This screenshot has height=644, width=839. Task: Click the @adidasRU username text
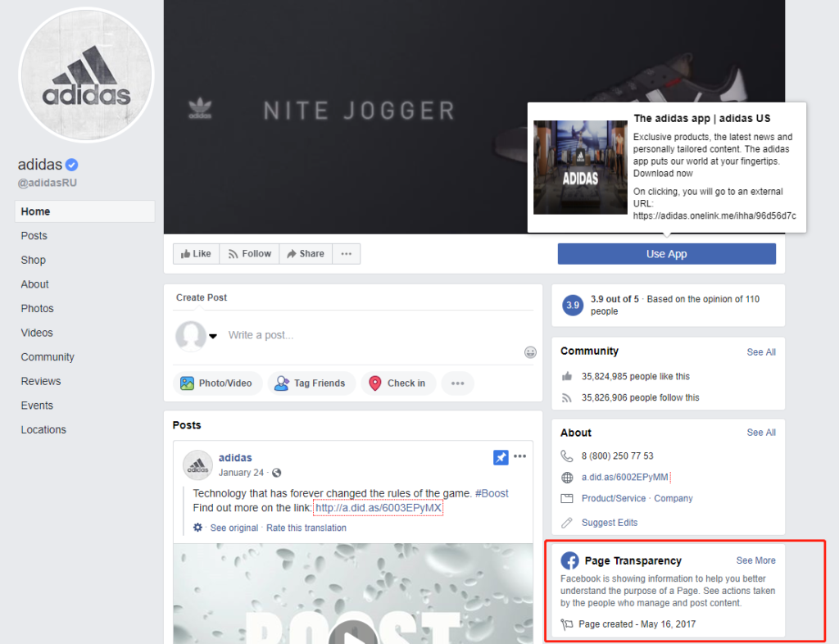pos(47,183)
